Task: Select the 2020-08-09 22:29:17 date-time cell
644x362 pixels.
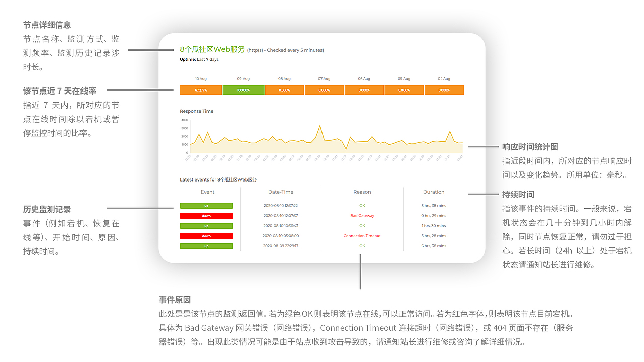Action: click(281, 246)
